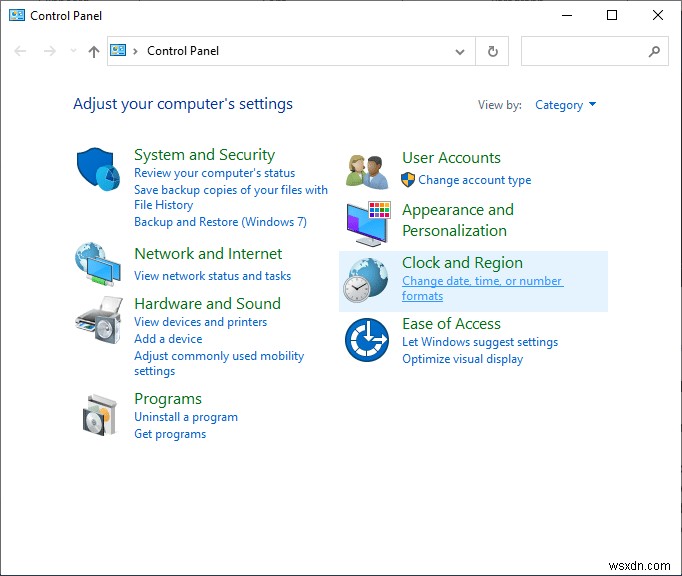Expand the breadcrumb chevron before Control Panel
The width and height of the screenshot is (682, 576).
click(x=135, y=51)
